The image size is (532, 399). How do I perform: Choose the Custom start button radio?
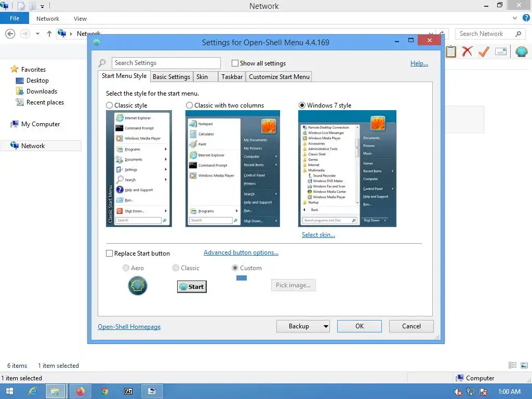pos(235,268)
